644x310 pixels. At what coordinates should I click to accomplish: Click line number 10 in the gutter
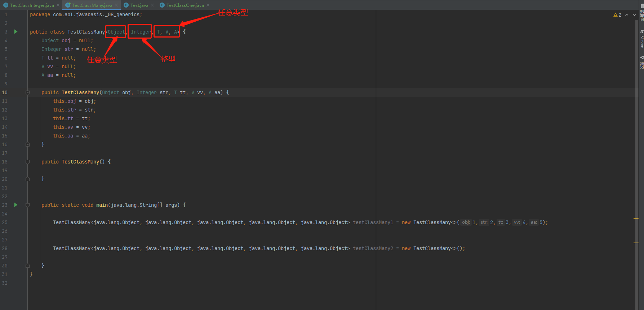pyautogui.click(x=5, y=92)
